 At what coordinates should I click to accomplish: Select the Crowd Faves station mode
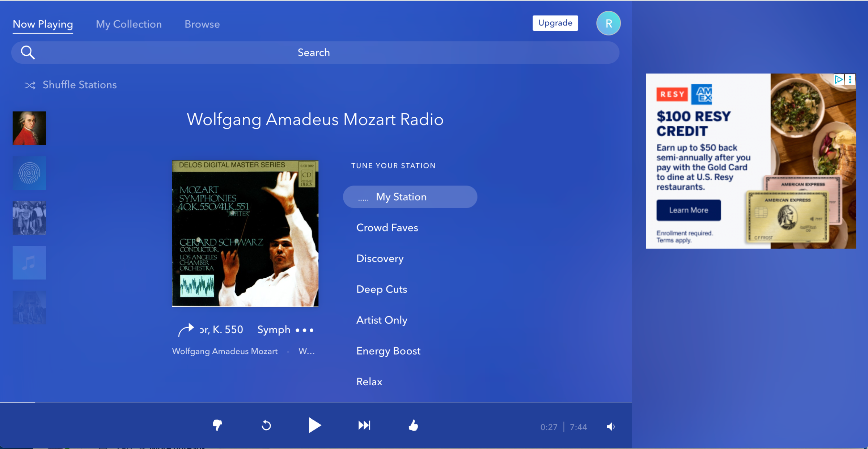[x=387, y=227]
